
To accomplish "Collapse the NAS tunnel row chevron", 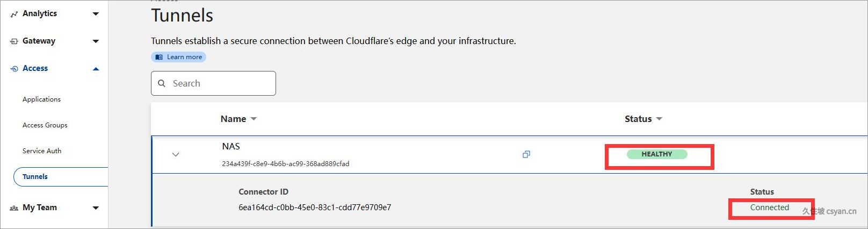I will tap(175, 155).
